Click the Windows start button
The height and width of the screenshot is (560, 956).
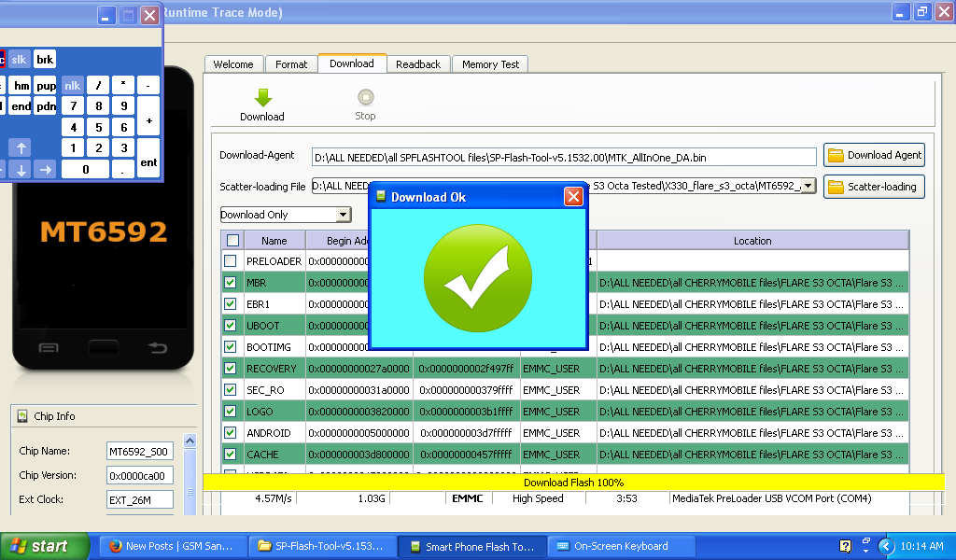coord(39,546)
